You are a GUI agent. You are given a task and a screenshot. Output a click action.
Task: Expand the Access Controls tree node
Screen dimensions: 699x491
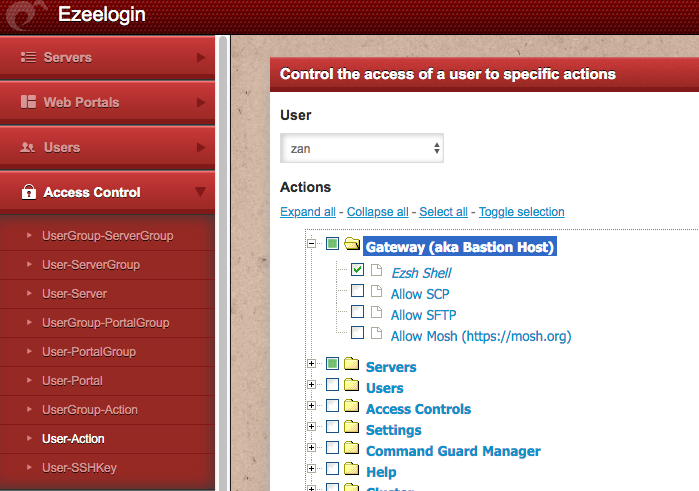click(312, 405)
